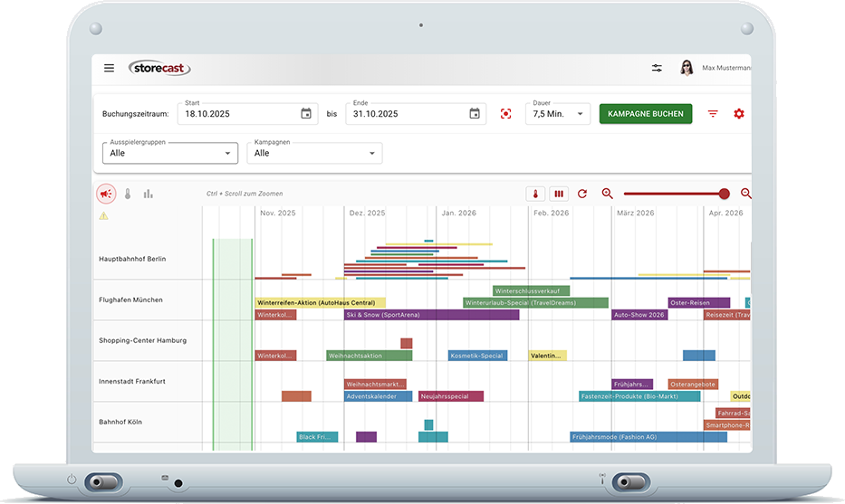Select the Ski & Snow (SportArena) bar

432,315
